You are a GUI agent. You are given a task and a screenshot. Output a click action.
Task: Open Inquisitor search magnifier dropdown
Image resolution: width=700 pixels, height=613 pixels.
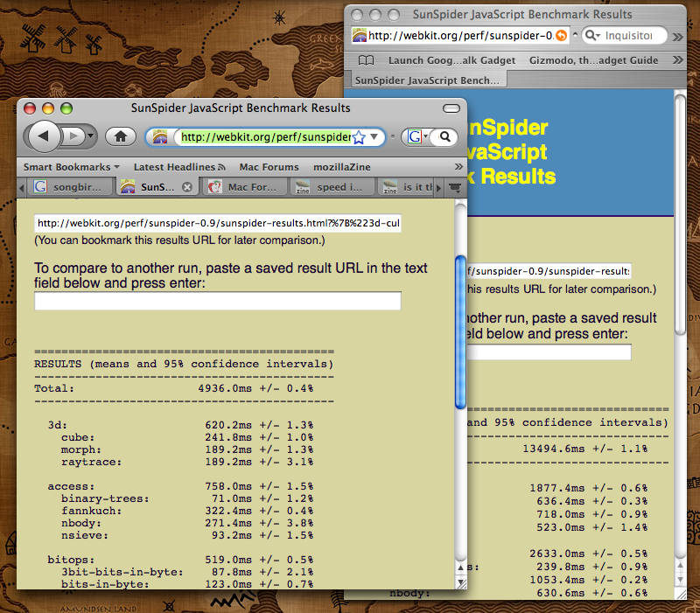592,35
